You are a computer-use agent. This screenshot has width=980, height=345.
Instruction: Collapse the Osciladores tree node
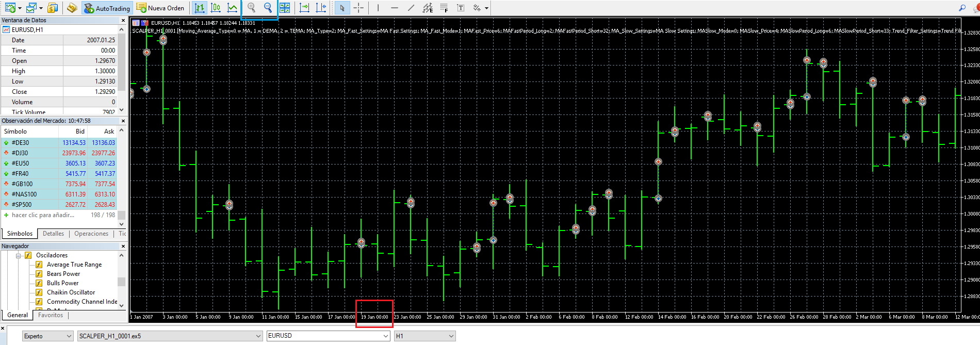[x=19, y=255]
